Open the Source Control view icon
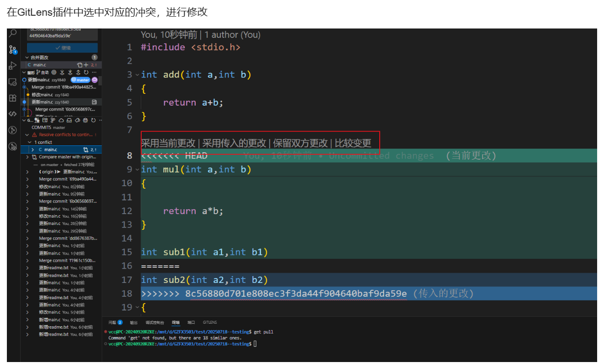 13,50
